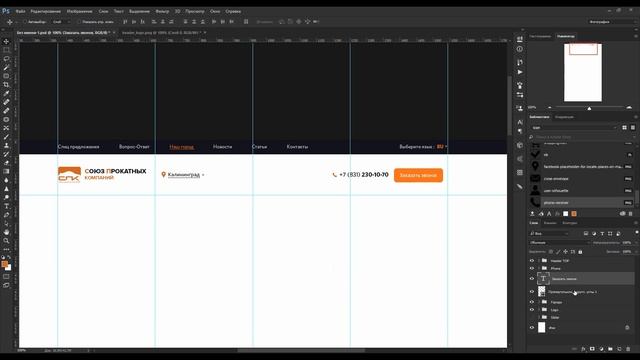Image resolution: width=640 pixels, height=360 pixels.
Task: Select the Zoom tool
Action: coord(6,241)
